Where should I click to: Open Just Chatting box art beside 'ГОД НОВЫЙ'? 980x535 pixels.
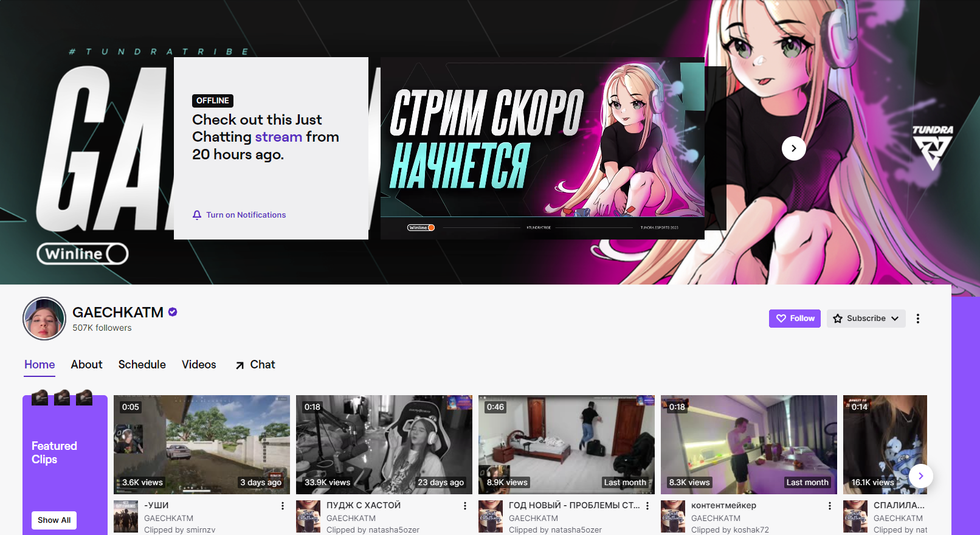(x=491, y=517)
